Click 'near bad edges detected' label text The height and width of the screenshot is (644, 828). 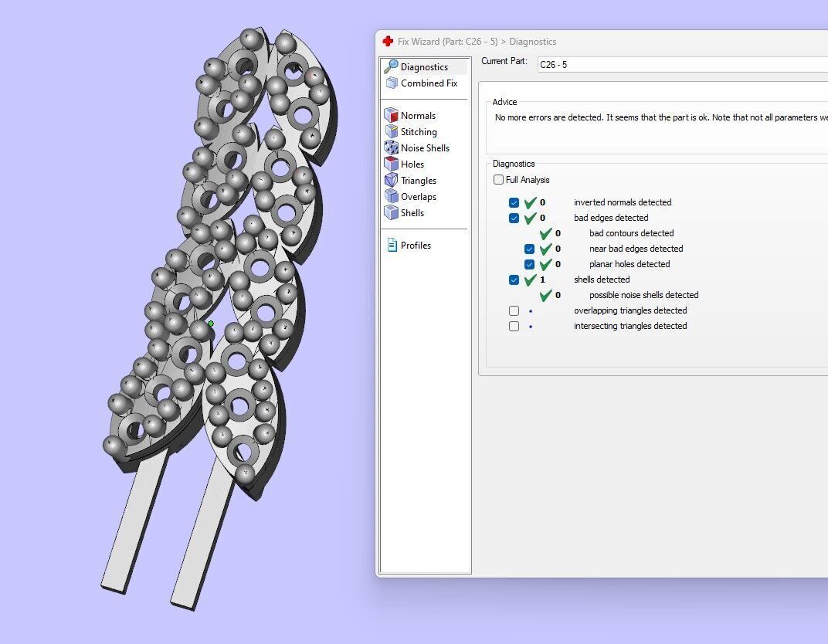[636, 249]
